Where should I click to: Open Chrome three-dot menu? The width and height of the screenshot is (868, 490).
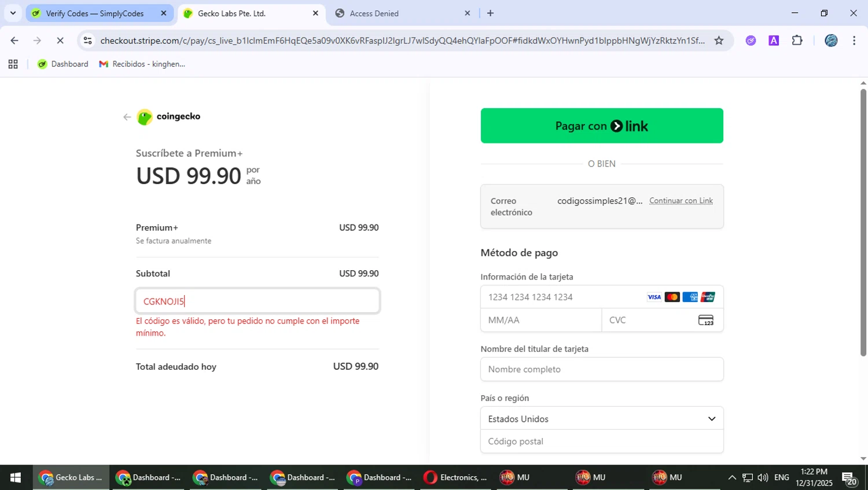(854, 40)
